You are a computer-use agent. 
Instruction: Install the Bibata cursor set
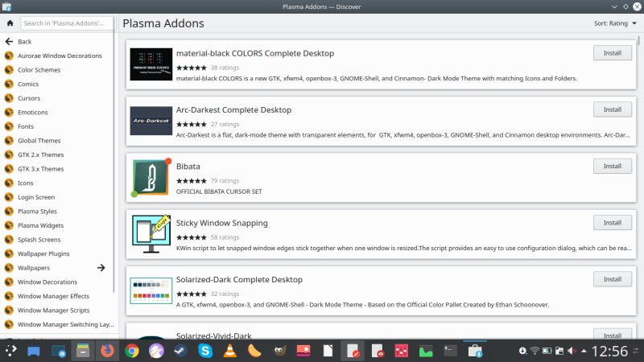click(x=612, y=166)
